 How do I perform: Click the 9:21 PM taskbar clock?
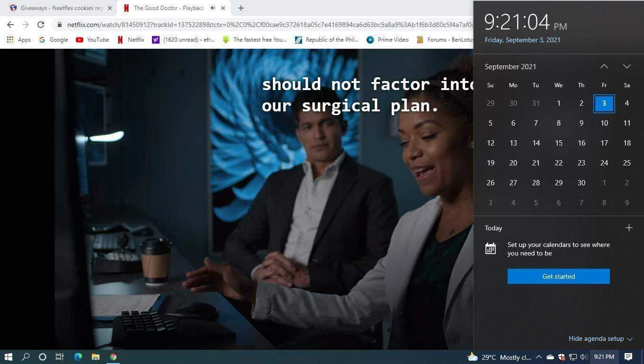pos(604,357)
